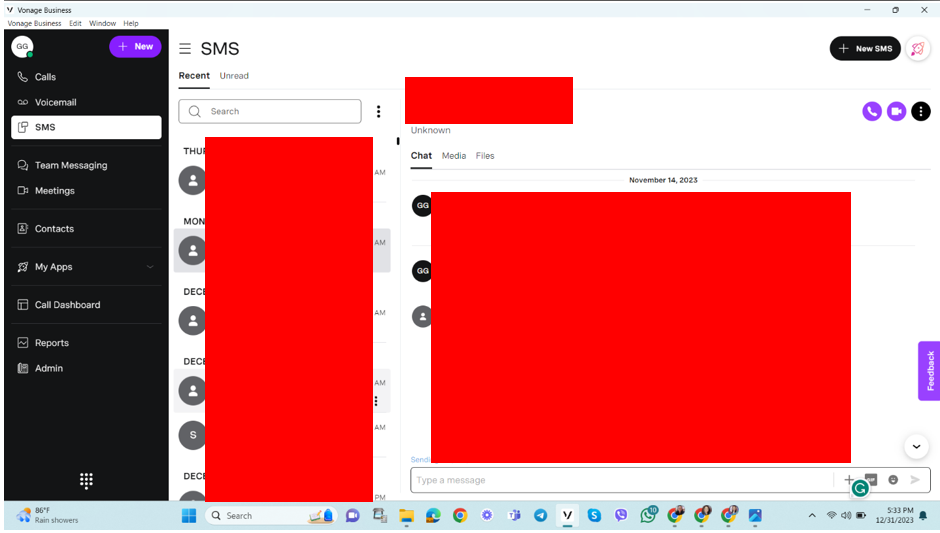Switch to the Unread tab
The image size is (940, 533).
click(x=234, y=76)
